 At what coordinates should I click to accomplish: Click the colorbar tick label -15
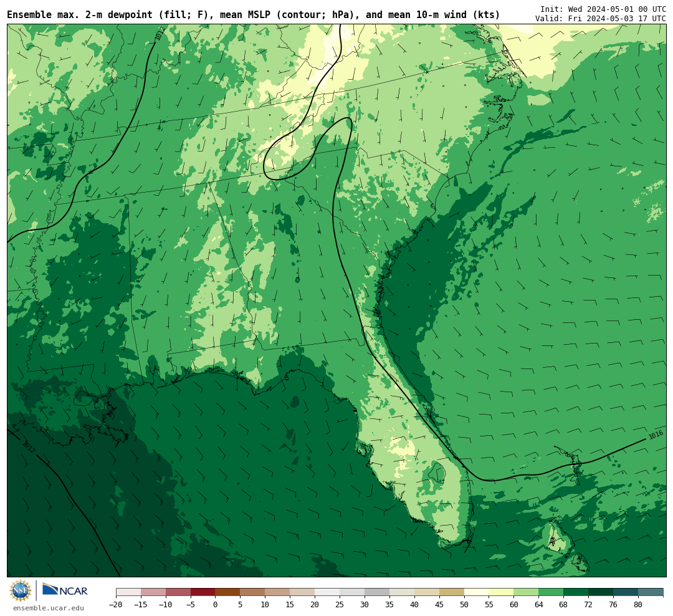pyautogui.click(x=141, y=605)
